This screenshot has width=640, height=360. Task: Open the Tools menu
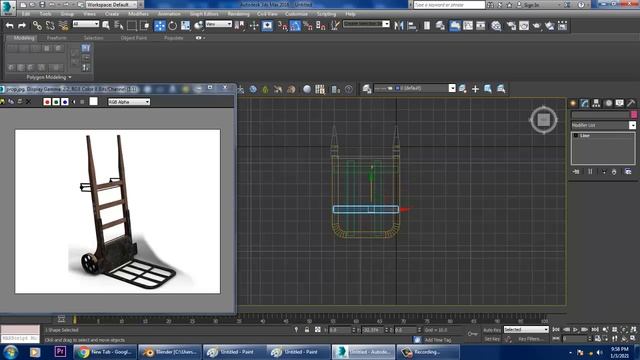[x=45, y=14]
